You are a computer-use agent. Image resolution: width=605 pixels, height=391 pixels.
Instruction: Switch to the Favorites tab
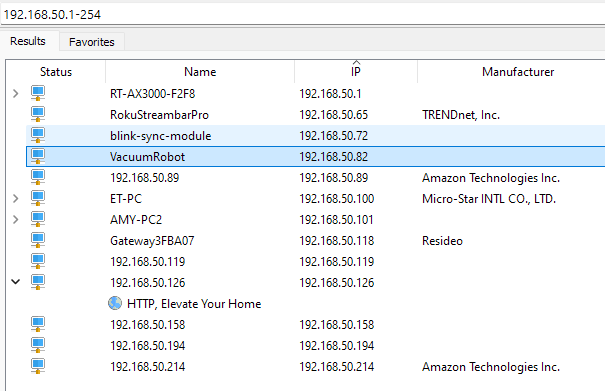tap(92, 42)
